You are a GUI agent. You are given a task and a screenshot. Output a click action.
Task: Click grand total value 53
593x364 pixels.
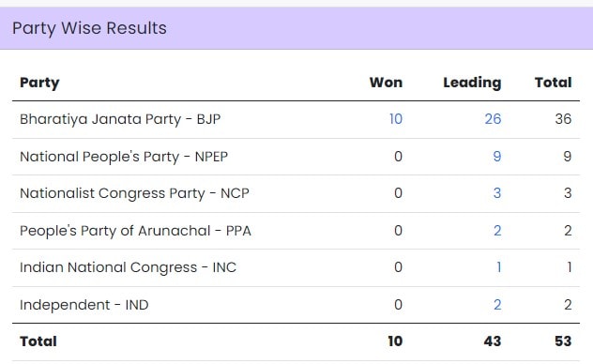tap(563, 341)
